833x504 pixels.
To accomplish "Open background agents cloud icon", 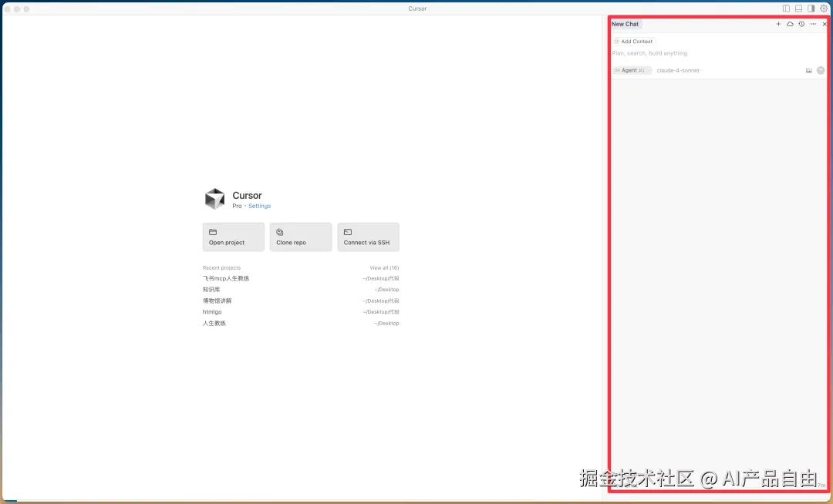I will (x=790, y=24).
